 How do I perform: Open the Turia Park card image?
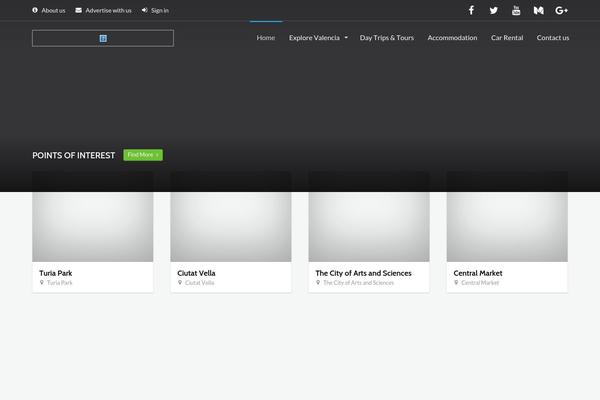click(93, 217)
